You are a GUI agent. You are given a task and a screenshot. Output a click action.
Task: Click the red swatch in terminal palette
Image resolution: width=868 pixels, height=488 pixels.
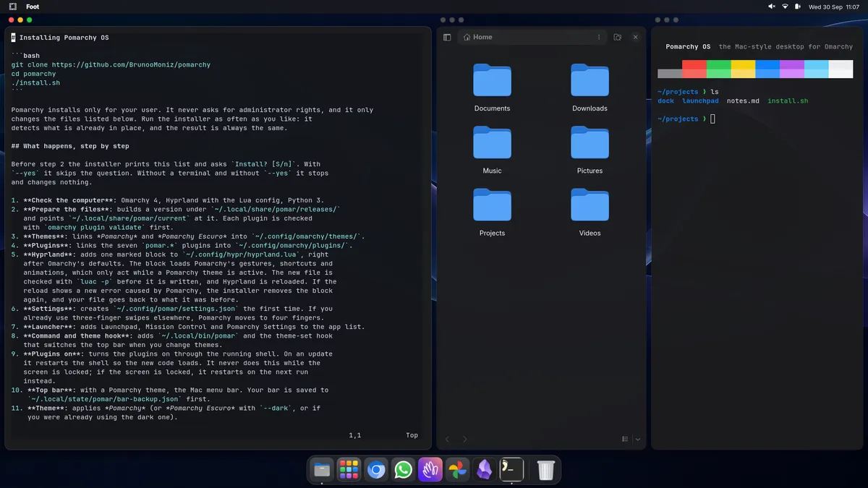click(x=694, y=69)
